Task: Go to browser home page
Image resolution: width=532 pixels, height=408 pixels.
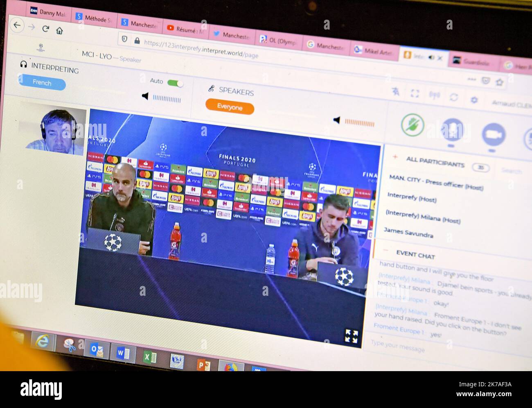Action: pyautogui.click(x=59, y=31)
